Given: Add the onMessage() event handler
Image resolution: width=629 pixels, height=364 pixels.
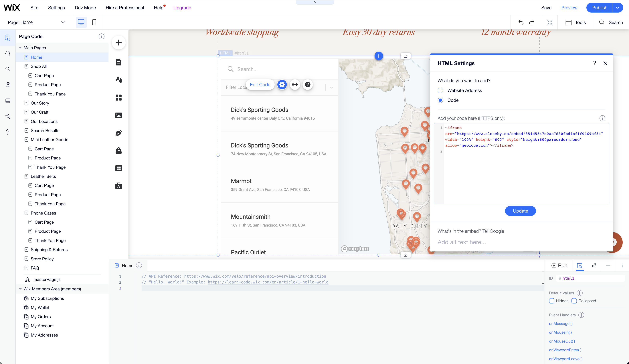Looking at the screenshot, I should point(561,324).
